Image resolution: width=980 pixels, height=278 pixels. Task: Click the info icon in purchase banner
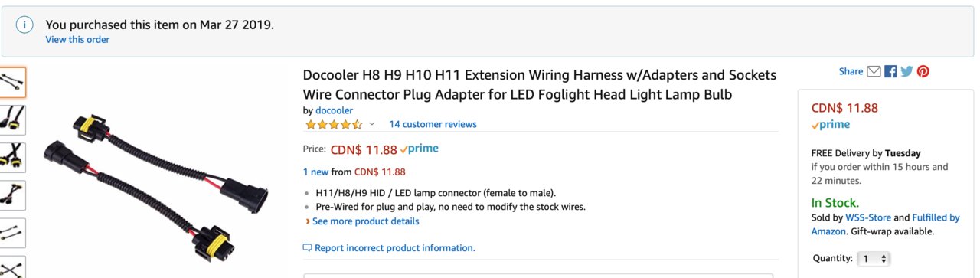pyautogui.click(x=25, y=25)
